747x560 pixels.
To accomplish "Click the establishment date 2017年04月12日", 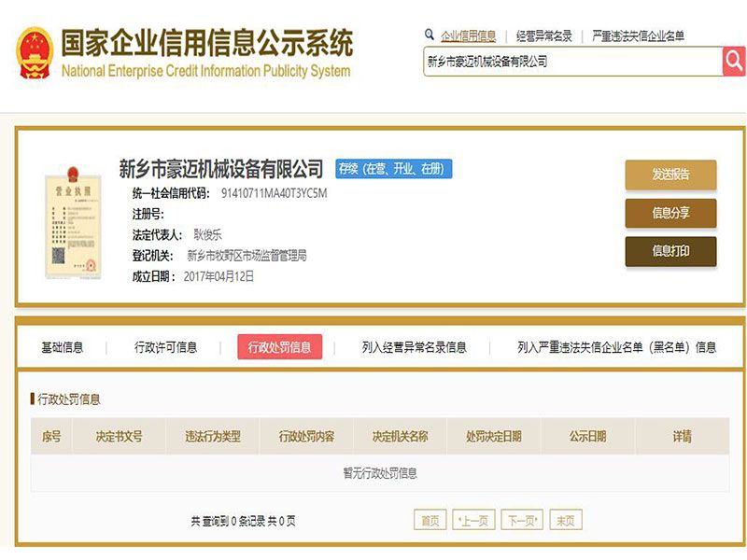I will coord(218,276).
